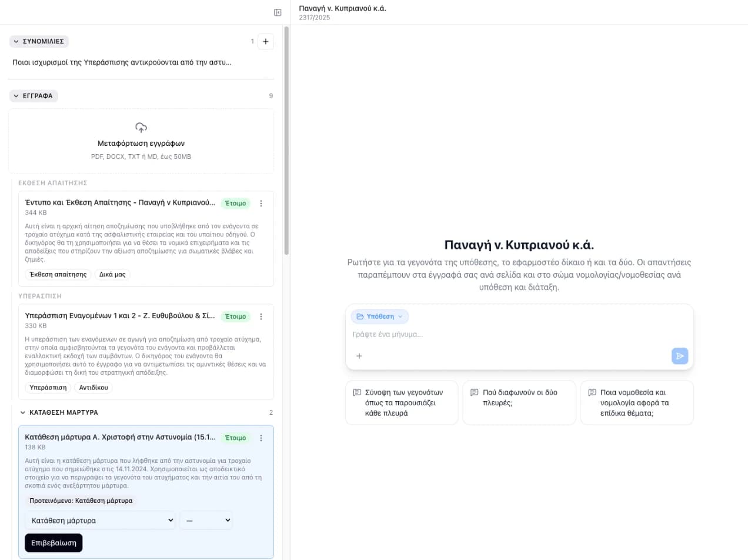This screenshot has height=560, width=748.
Task: Click the 344 KB file size text
Action: [x=36, y=213]
